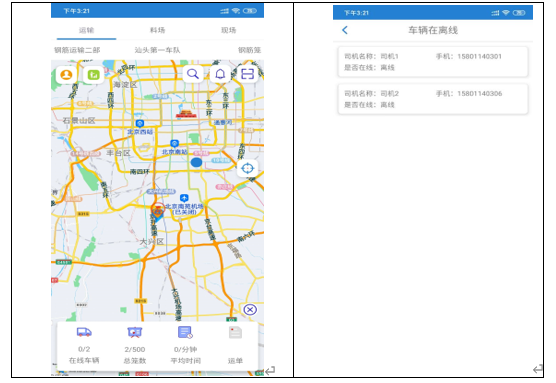
Task: Open the 司机2 driver card
Action: tap(433, 99)
